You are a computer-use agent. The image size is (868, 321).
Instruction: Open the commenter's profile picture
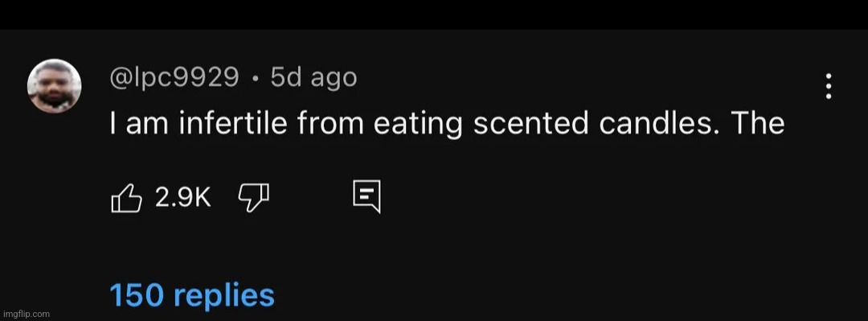point(55,86)
